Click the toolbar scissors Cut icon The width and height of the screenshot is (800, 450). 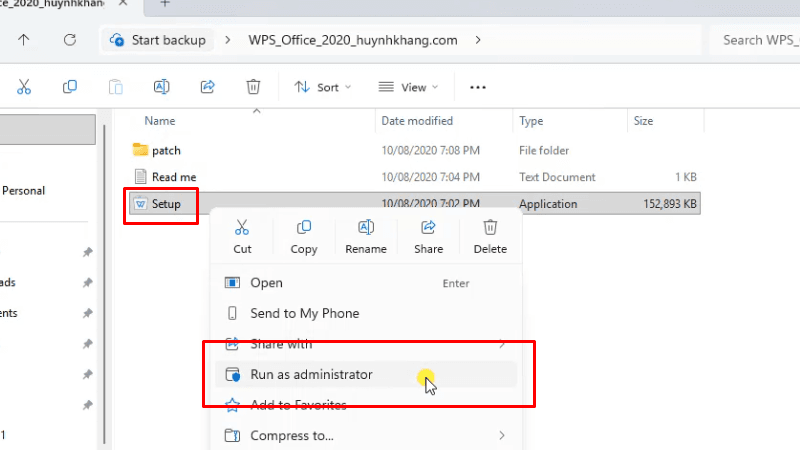tap(25, 87)
